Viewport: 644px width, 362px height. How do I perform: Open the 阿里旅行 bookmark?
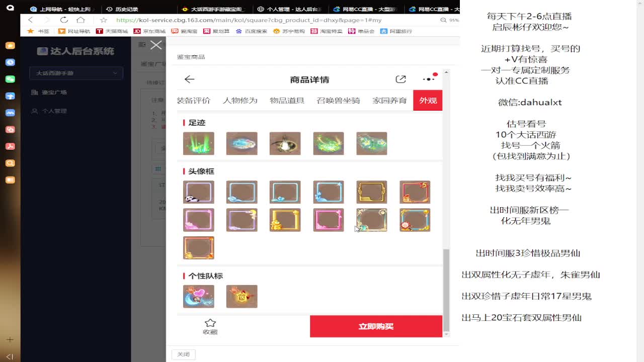tap(396, 31)
